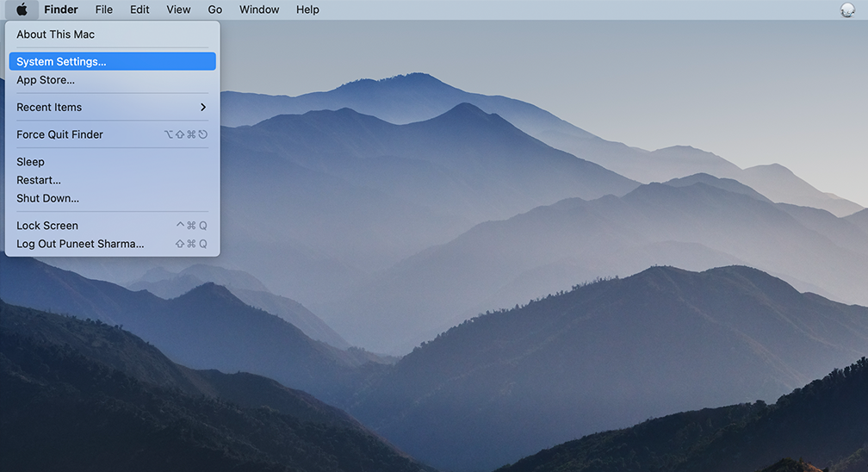Open the File menu

coord(103,10)
